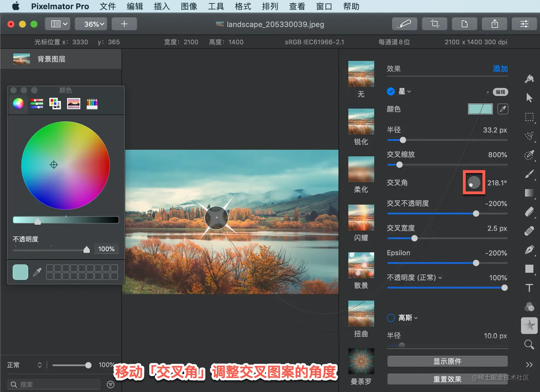Click the 编辑 button for star effect
This screenshot has height=392, width=540.
tap(500, 92)
